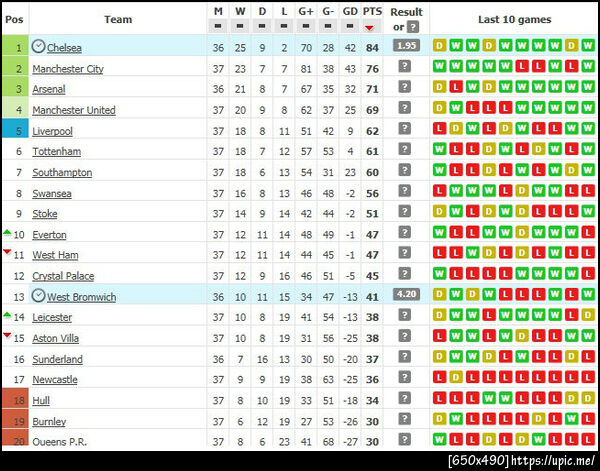Sort table using arrow under GD column
The height and width of the screenshot is (471, 600).
(350, 27)
